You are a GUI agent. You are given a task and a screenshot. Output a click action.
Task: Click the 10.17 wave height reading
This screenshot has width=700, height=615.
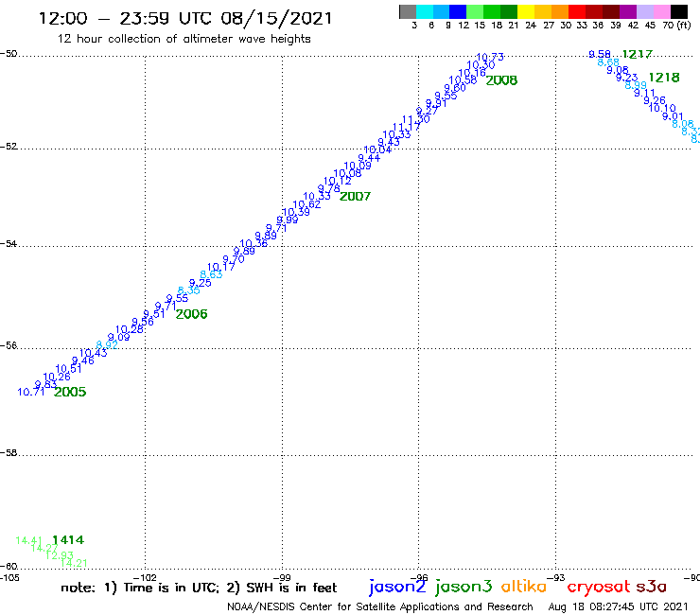click(x=221, y=267)
